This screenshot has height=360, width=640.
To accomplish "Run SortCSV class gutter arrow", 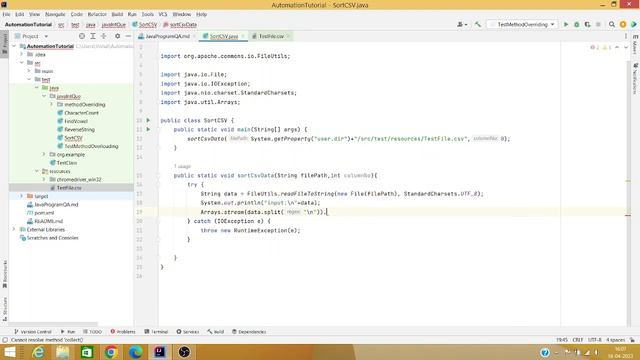I will coord(148,120).
